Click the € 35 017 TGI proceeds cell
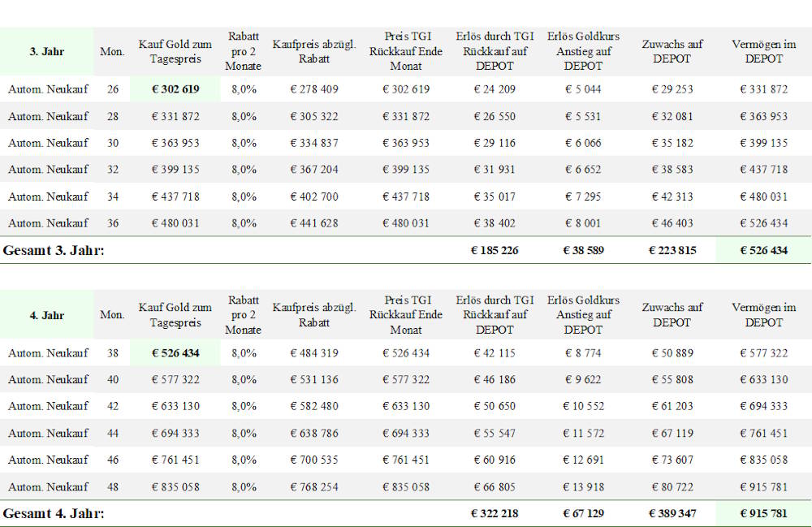The image size is (812, 527). click(x=495, y=197)
